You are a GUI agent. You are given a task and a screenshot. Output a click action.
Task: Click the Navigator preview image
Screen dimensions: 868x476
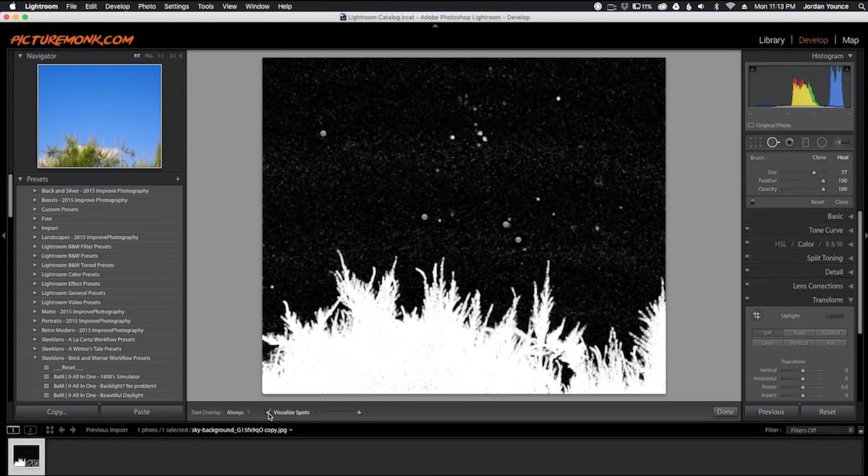pyautogui.click(x=99, y=116)
